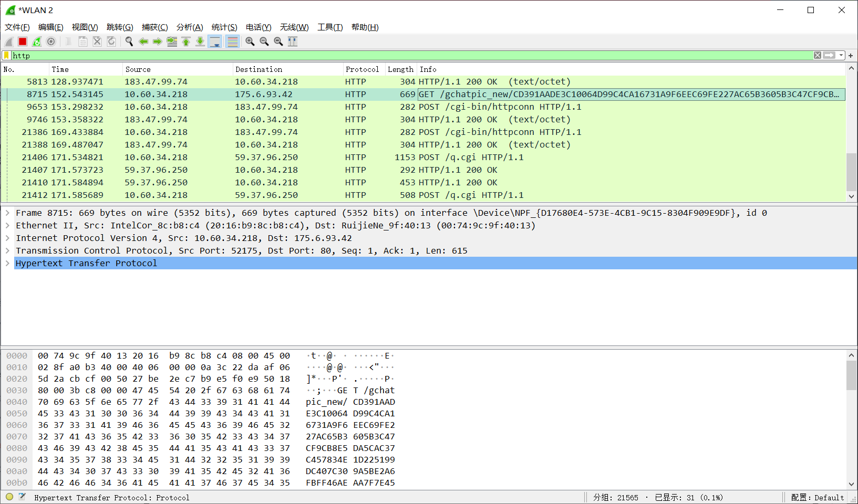858x504 pixels.
Task: Reload the capture file icon
Action: [x=111, y=41]
